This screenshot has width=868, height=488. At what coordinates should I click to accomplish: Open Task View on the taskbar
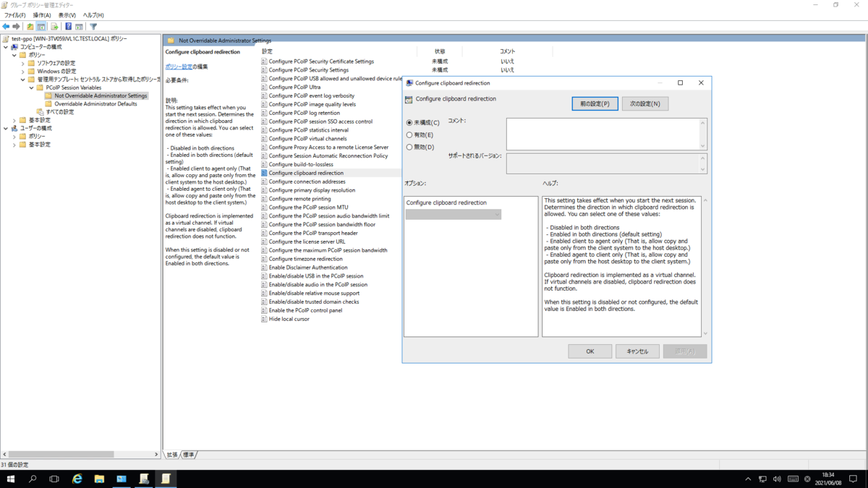pos(54,479)
